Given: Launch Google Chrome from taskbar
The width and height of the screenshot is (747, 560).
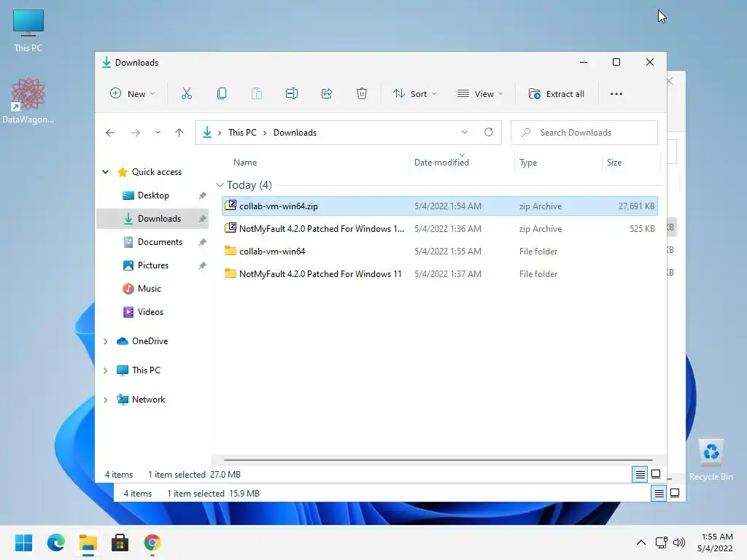Looking at the screenshot, I should click(152, 542).
